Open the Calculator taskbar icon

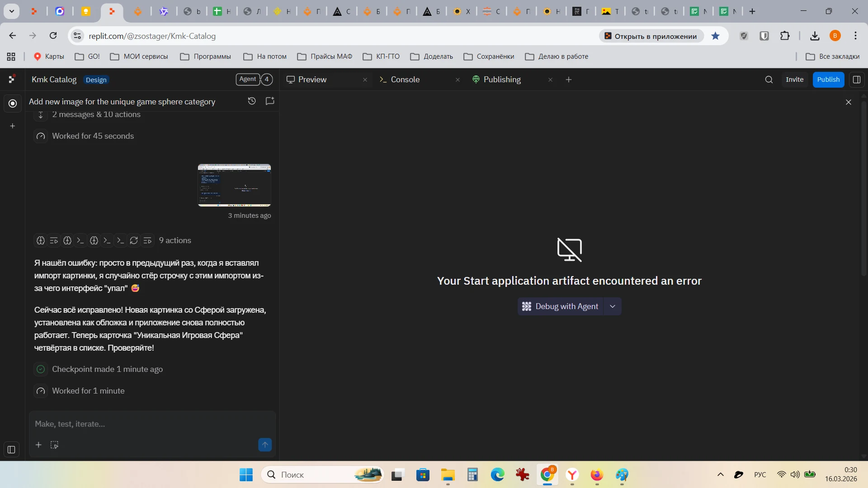pos(473,475)
